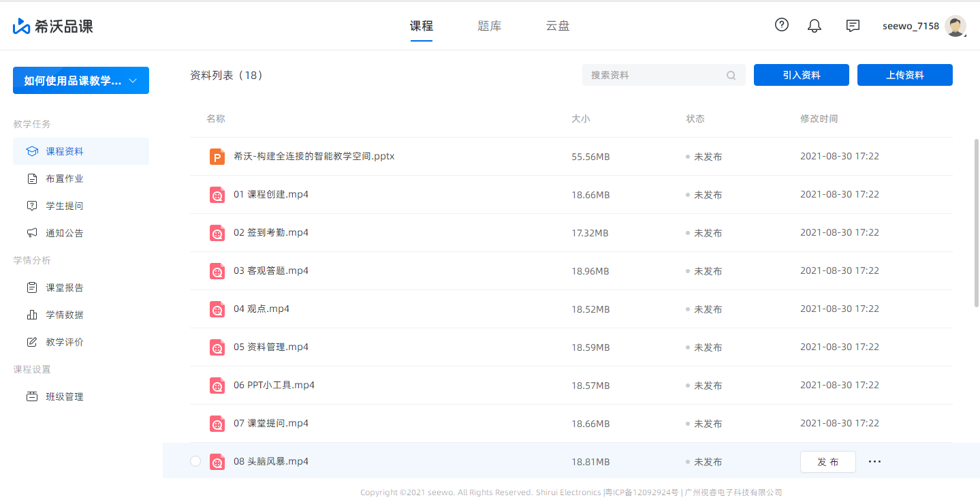This screenshot has height=502, width=980.
Task: Open 学情数据 in the sidebar
Action: [65, 315]
